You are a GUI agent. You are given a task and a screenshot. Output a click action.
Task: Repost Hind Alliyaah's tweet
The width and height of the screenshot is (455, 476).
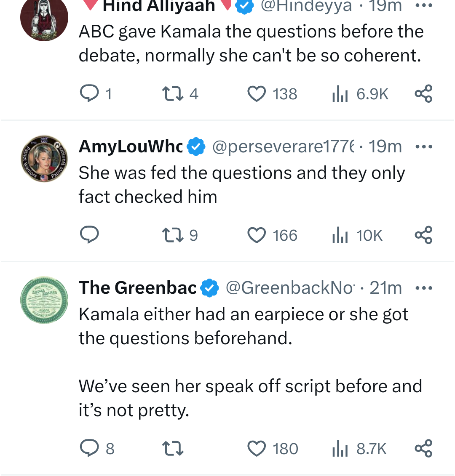coord(173,93)
